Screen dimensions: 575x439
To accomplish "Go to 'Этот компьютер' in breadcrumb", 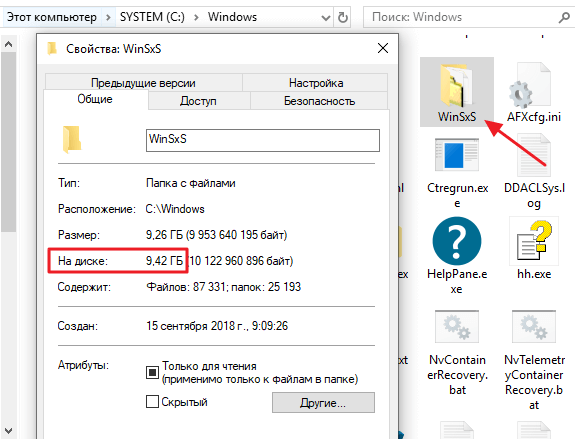I will 52,17.
